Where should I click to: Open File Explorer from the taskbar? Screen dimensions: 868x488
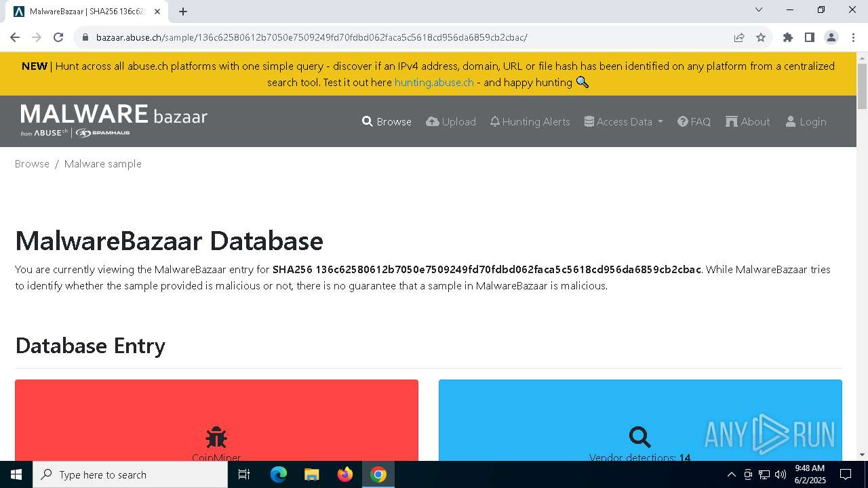coord(311,474)
